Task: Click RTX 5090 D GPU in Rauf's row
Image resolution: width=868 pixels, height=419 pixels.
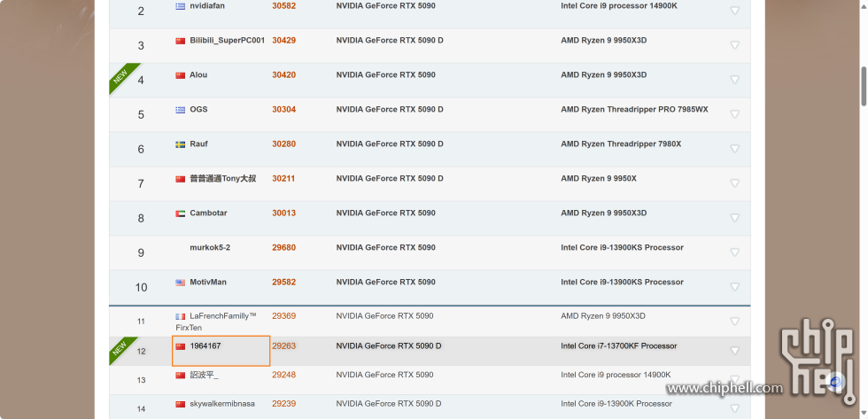Action: 390,144
